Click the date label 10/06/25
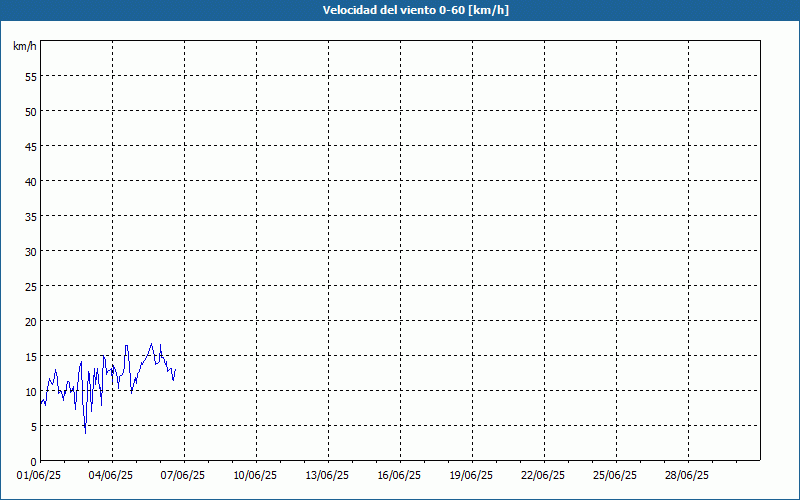This screenshot has height=500, width=800. (255, 476)
